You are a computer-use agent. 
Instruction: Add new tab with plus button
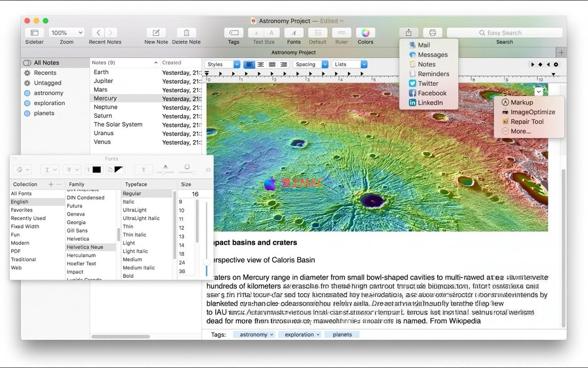coord(561,53)
